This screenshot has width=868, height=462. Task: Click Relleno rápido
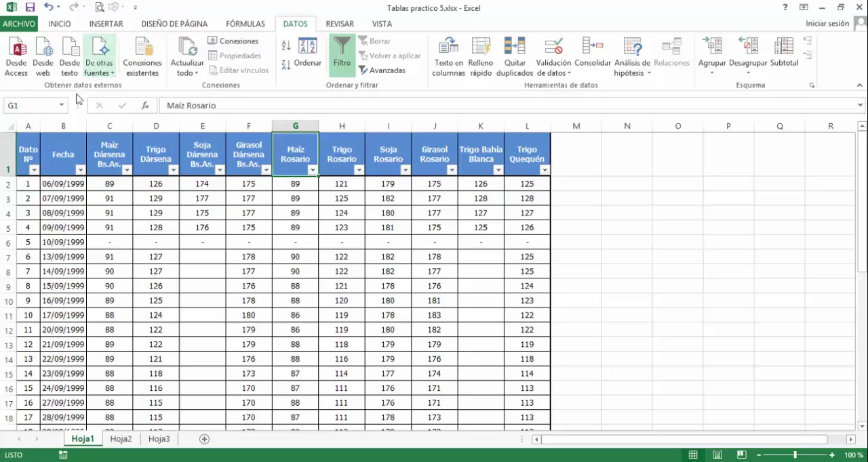[481, 57]
